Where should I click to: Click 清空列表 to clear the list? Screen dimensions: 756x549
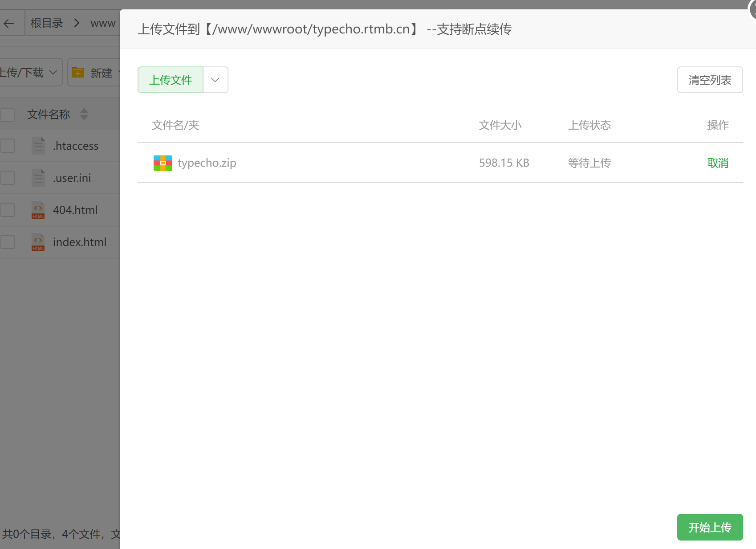pyautogui.click(x=710, y=80)
